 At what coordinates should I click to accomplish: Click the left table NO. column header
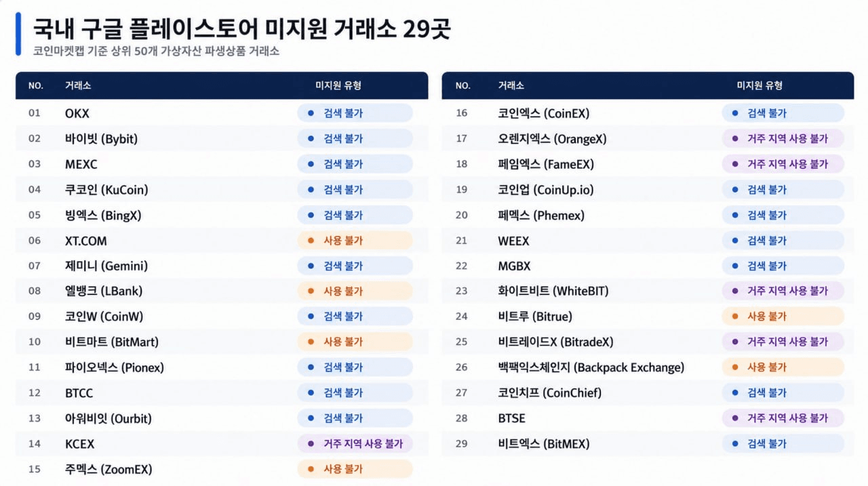(36, 86)
